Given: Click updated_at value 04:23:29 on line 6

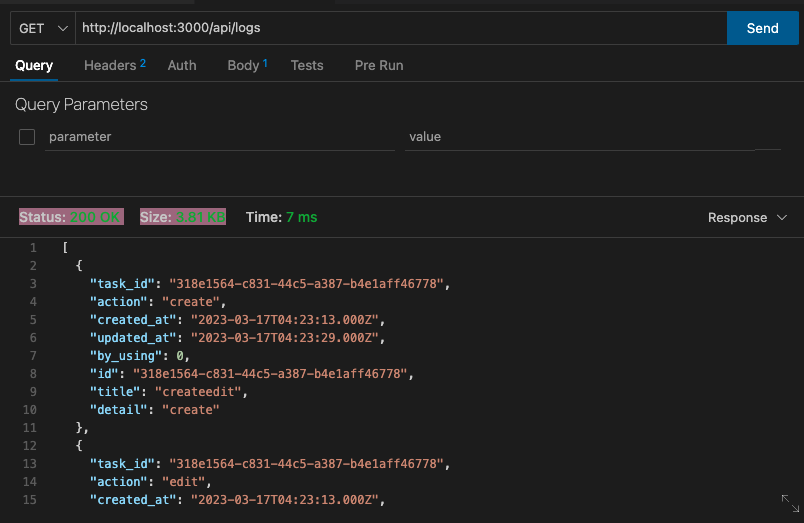Looking at the screenshot, I should tap(285, 338).
